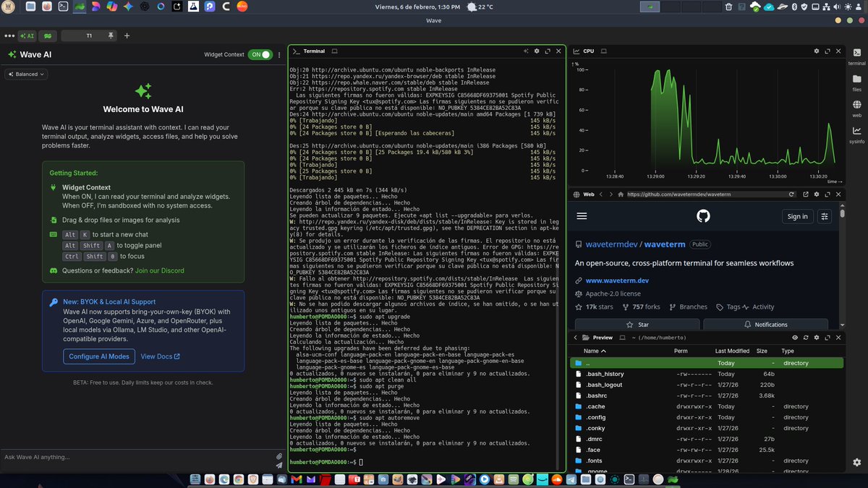Send the Wave AI message
868x488 pixels.
tap(279, 466)
